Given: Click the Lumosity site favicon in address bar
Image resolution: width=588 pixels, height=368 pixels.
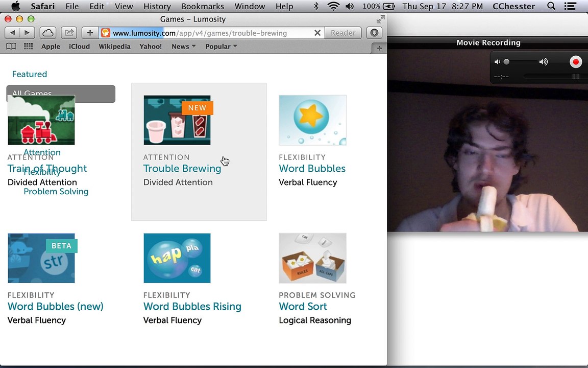Looking at the screenshot, I should point(106,33).
